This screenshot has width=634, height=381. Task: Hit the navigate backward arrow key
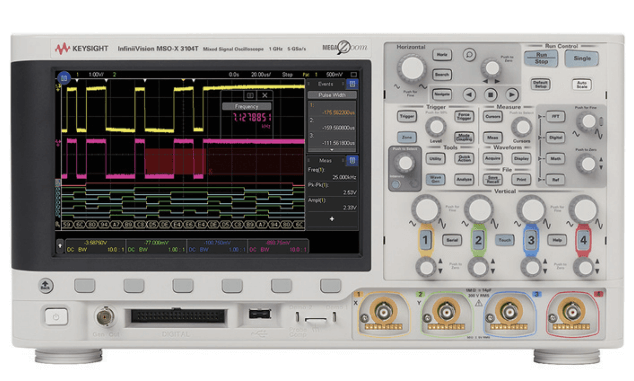click(469, 95)
